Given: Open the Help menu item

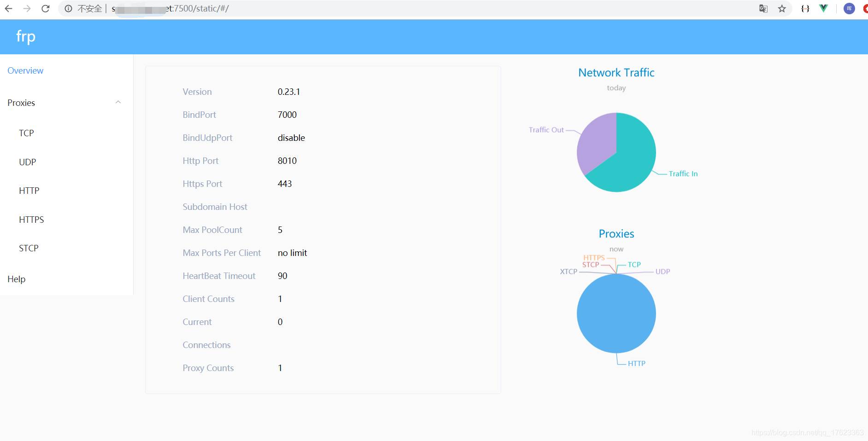Looking at the screenshot, I should tap(17, 279).
